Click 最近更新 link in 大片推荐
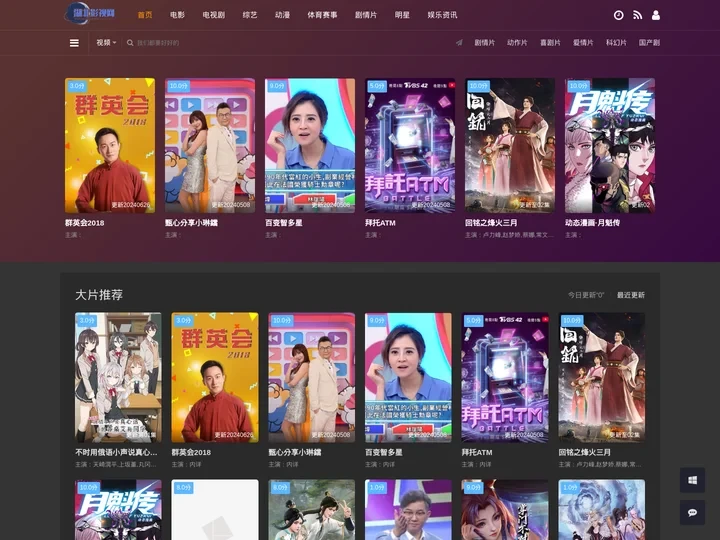The image size is (720, 540). (x=630, y=295)
